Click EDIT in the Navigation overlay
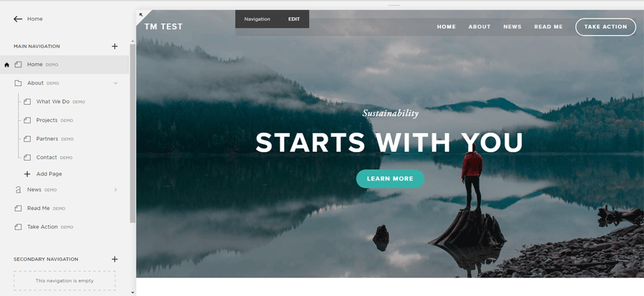644x296 pixels. (294, 19)
